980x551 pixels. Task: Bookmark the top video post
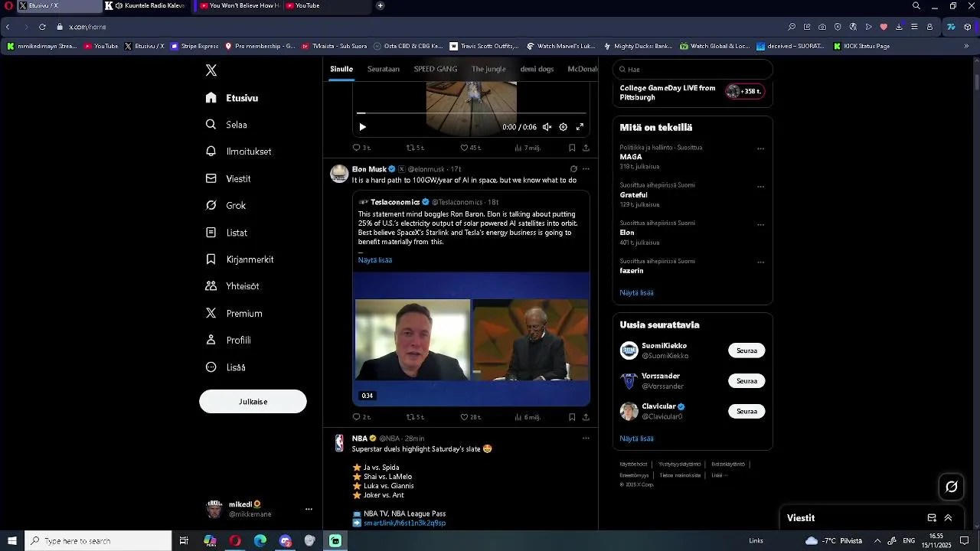[572, 148]
